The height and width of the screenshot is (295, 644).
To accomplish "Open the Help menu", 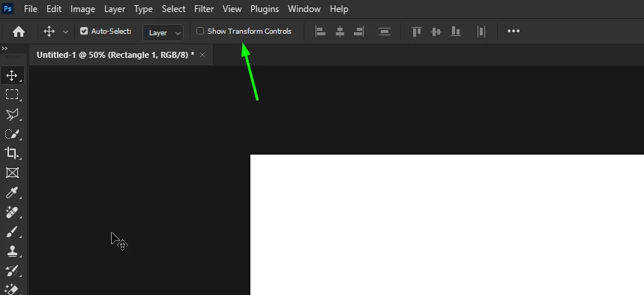I will 339,9.
